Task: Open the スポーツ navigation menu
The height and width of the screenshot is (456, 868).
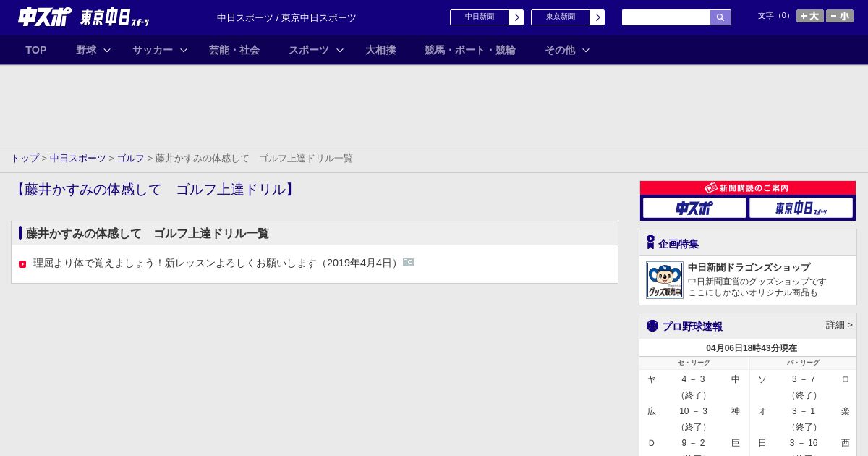Action: (309, 50)
